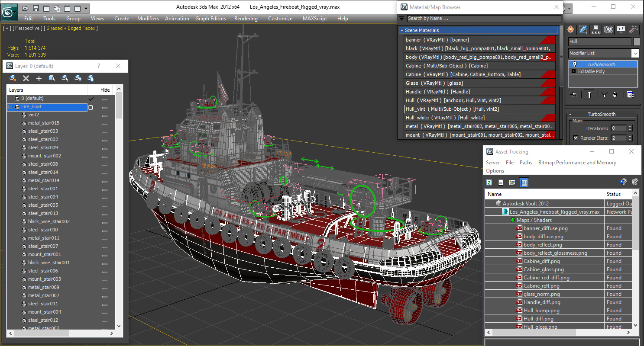Collapse the Fire_Boat layer tree
The height and width of the screenshot is (346, 644).
click(x=10, y=107)
